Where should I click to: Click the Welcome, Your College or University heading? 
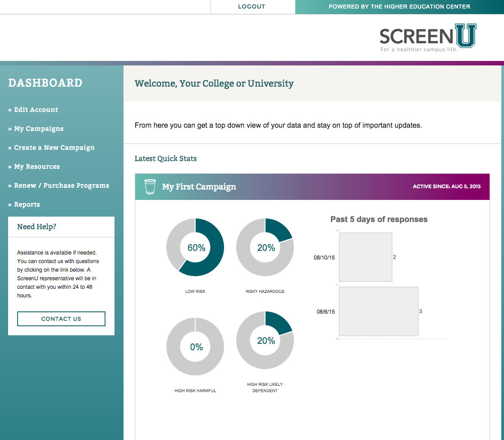[x=214, y=83]
